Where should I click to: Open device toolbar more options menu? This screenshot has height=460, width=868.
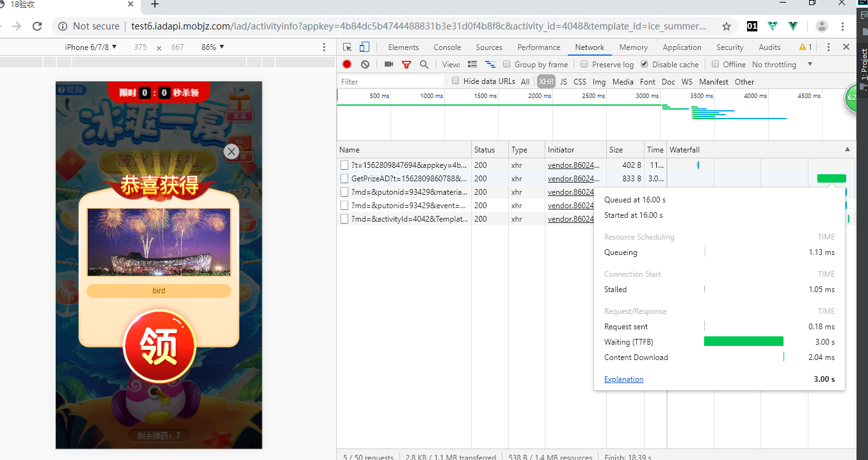325,47
